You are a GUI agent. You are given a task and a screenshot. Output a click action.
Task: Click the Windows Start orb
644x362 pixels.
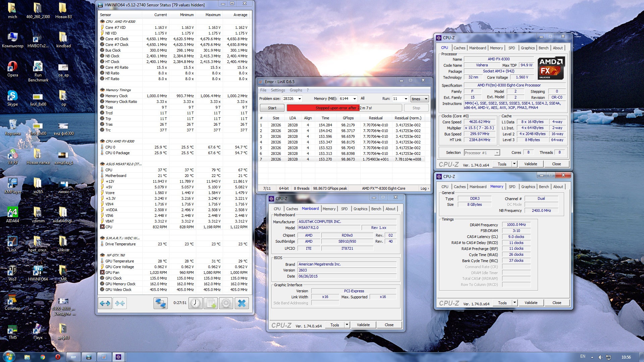pyautogui.click(x=9, y=356)
